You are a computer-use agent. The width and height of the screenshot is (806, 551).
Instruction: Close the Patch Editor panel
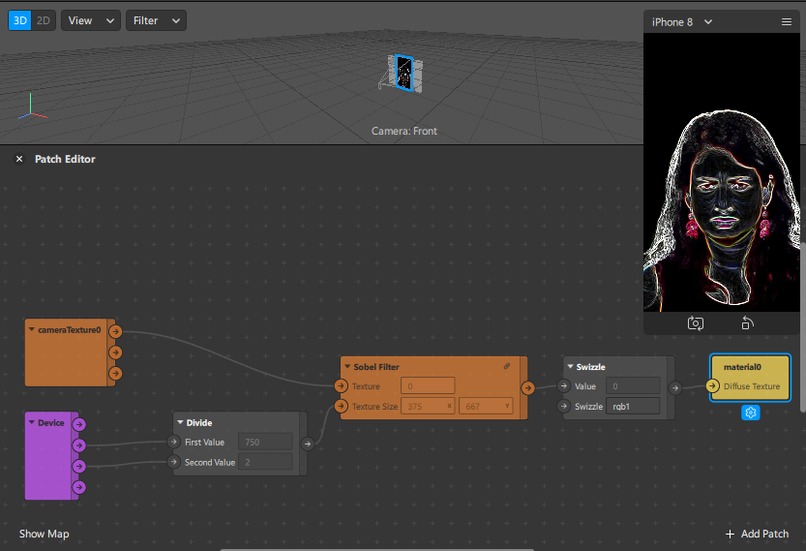click(19, 159)
